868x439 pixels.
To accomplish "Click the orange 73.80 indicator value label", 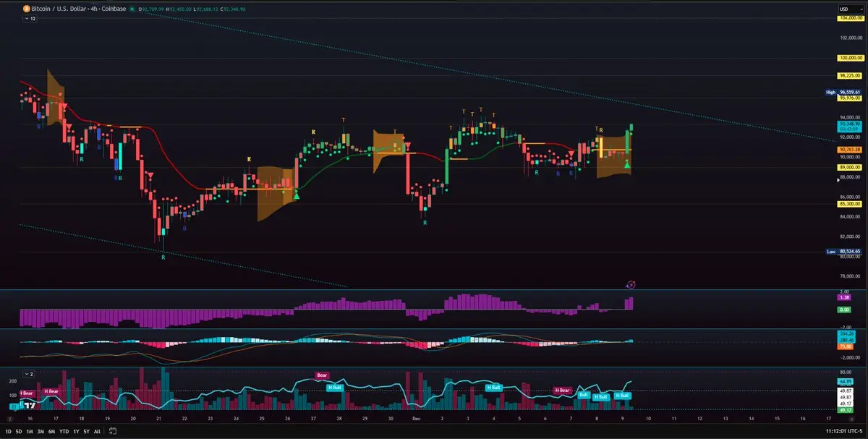I will [x=843, y=346].
